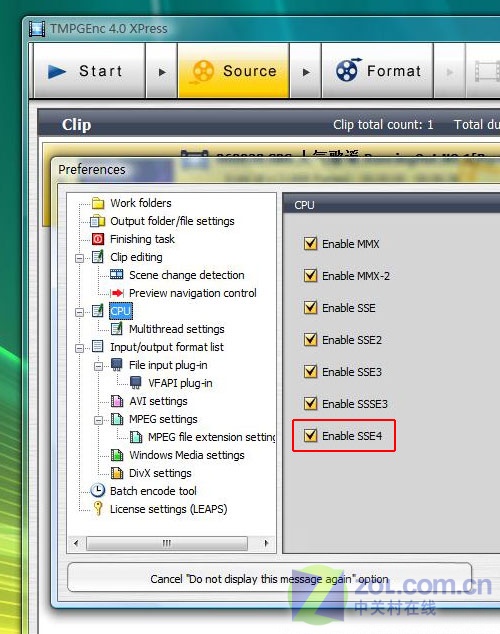Screen dimensions: 500x634
Task: Select Windows Media settings tree item
Action: coord(187,455)
